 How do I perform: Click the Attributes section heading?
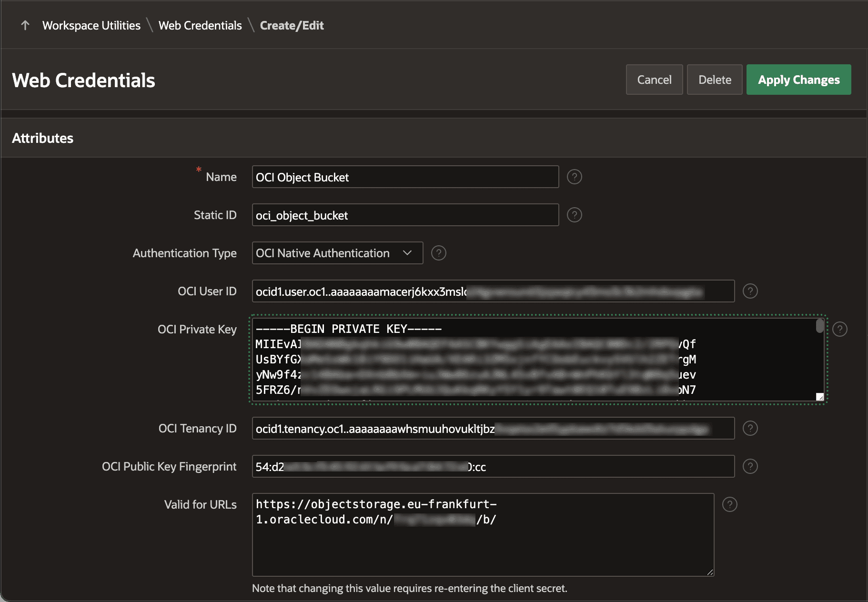[x=42, y=138]
